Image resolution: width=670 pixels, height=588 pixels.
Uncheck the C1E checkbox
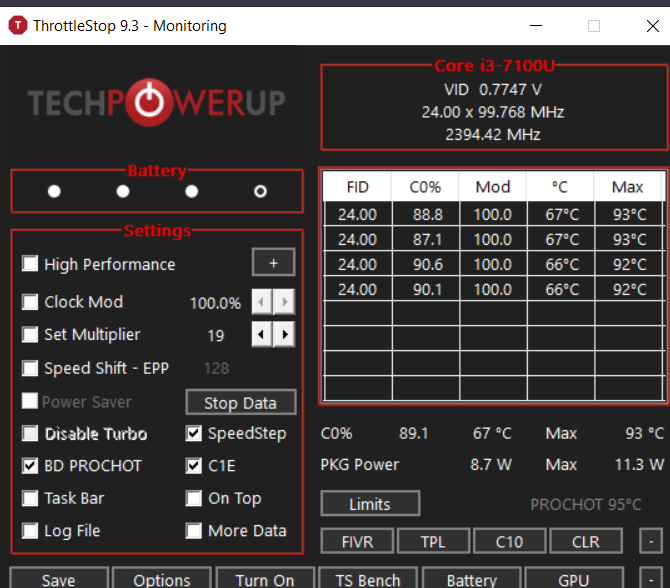tap(194, 465)
